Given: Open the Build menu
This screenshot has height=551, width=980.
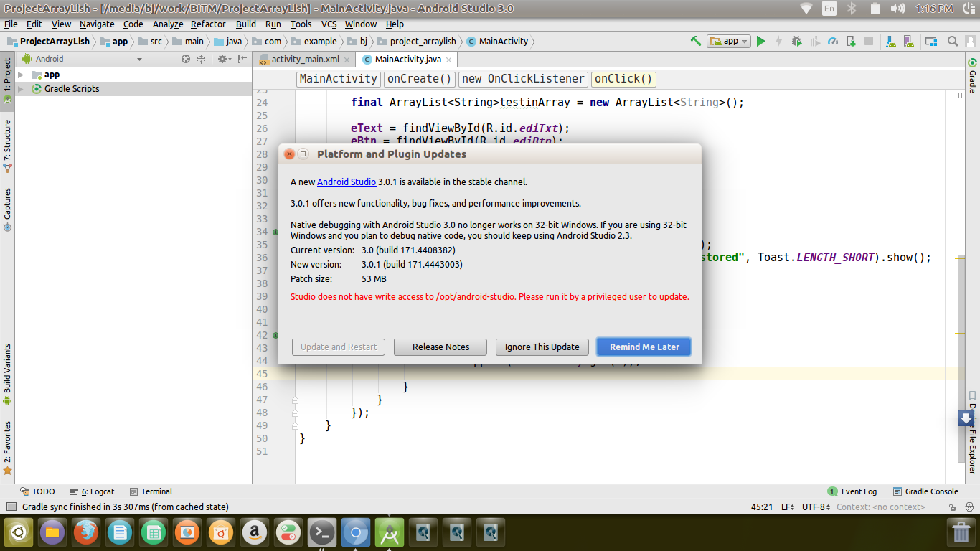Looking at the screenshot, I should coord(246,24).
